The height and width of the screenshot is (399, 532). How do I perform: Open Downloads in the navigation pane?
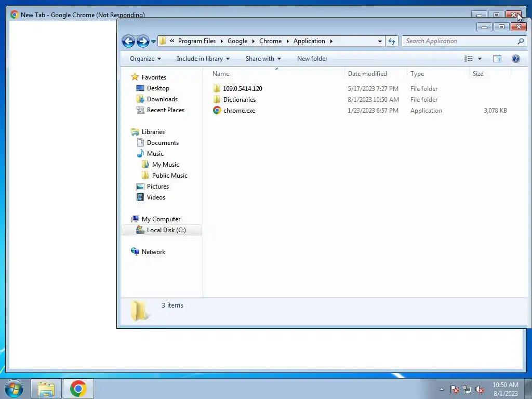tap(157, 99)
